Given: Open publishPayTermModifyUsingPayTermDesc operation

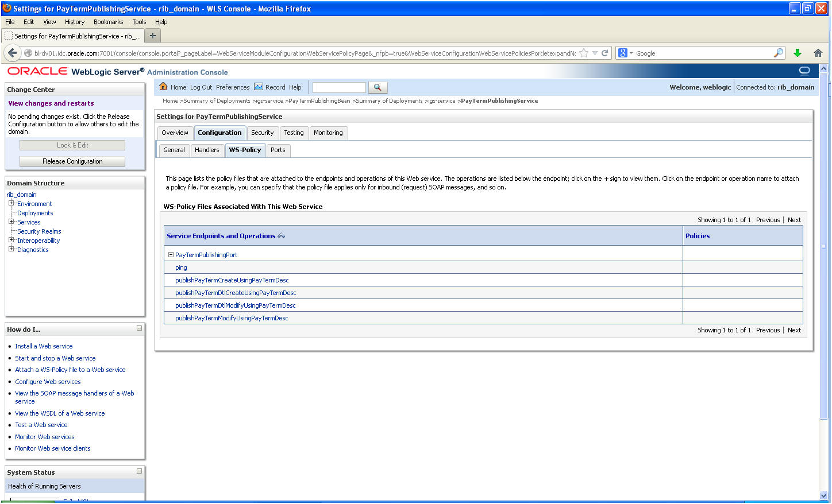Looking at the screenshot, I should tap(232, 318).
